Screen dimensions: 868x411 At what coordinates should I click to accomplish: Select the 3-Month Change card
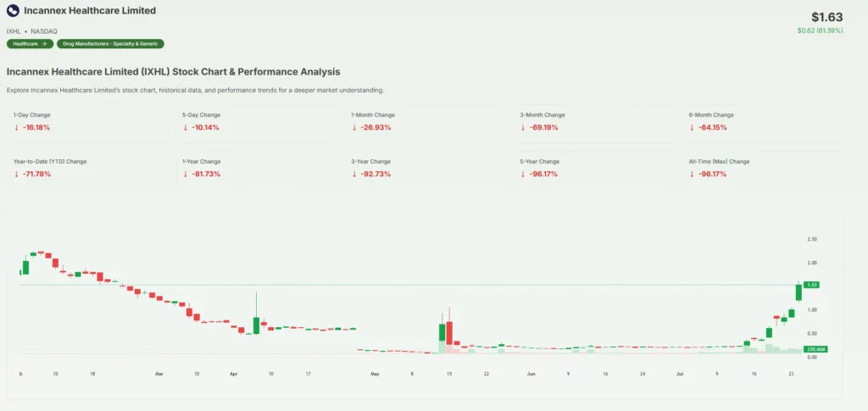point(593,122)
